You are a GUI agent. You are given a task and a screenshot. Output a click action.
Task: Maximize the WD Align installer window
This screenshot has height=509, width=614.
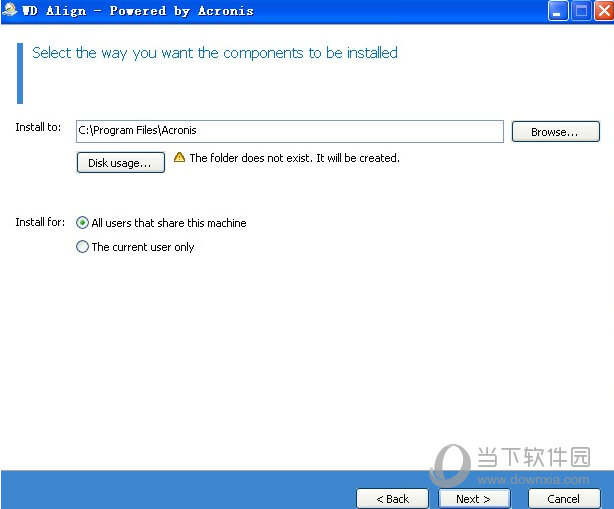click(581, 11)
